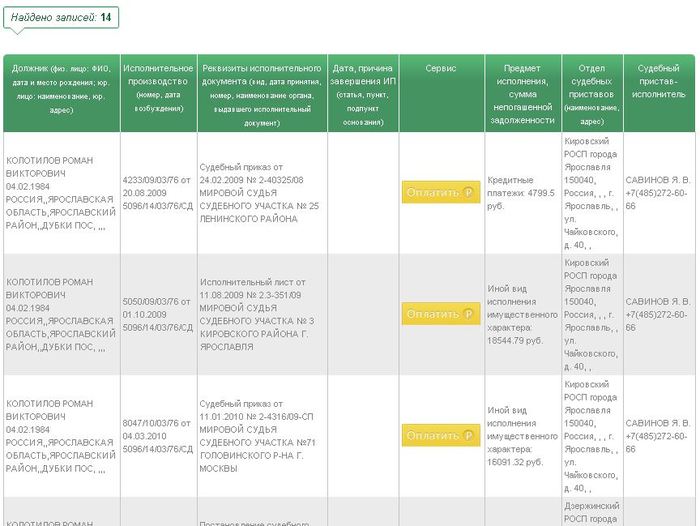Click Оплатить button for 18544.79 руб. debt
The width and height of the screenshot is (700, 526).
coord(441,314)
